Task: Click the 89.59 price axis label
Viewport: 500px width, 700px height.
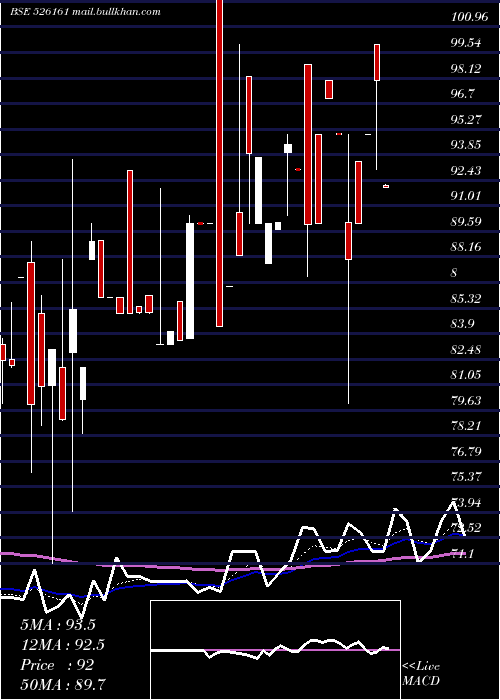Action: tap(466, 221)
